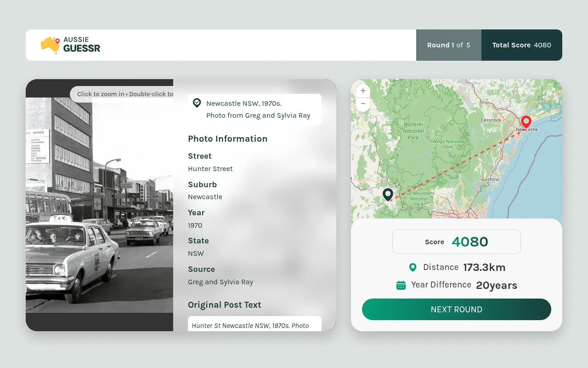
Task: Click the Round 1 of 5 indicator
Action: [x=449, y=45]
